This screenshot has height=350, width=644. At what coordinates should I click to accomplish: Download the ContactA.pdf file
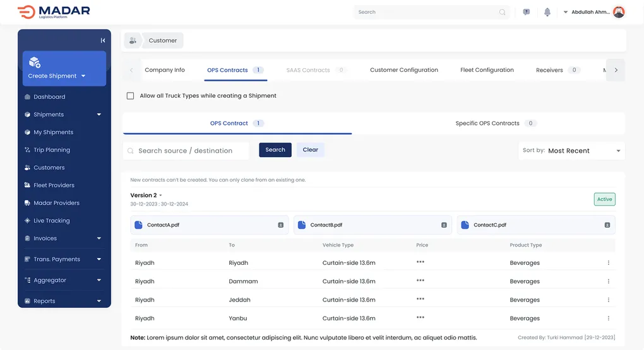(281, 225)
